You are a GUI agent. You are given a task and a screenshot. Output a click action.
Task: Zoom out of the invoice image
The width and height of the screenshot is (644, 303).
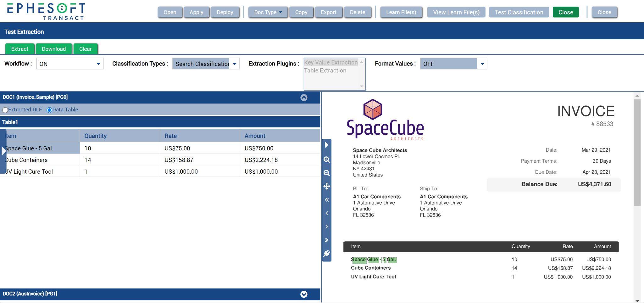pos(327,173)
